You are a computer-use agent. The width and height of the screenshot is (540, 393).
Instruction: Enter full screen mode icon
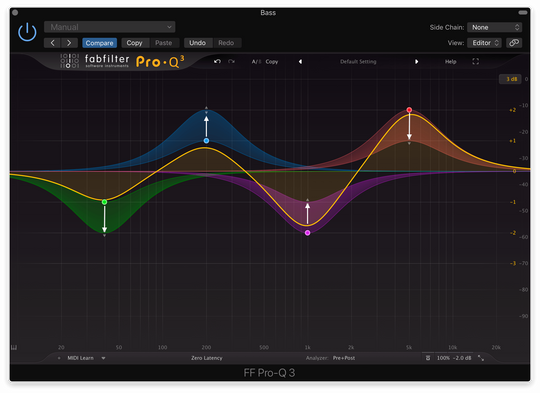[476, 61]
